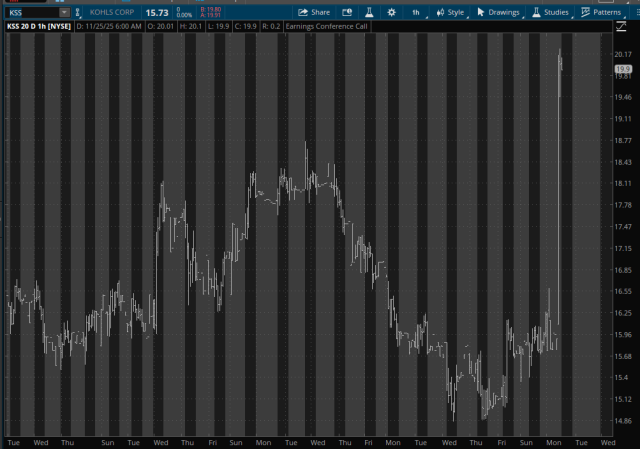Screen dimensions: 640x449
Task: Open chart settings gear icon
Action: coord(391,12)
